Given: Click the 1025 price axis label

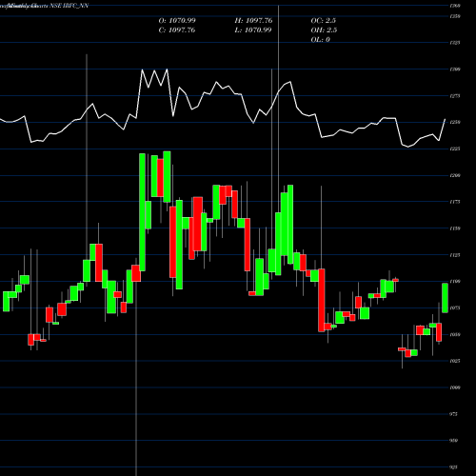Looking at the screenshot, I should click(455, 361).
